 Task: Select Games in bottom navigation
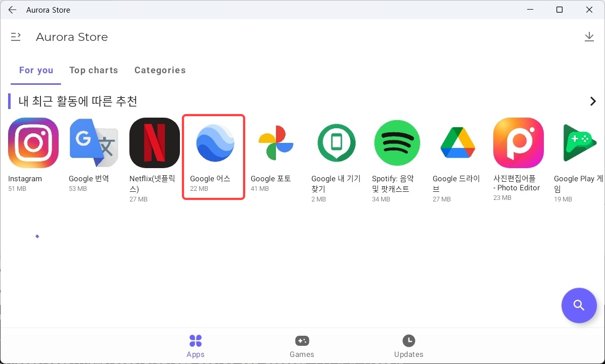(x=302, y=346)
